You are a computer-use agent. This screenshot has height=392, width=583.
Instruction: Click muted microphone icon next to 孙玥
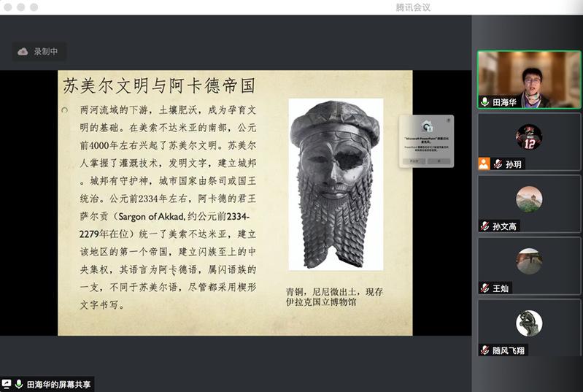click(x=498, y=164)
